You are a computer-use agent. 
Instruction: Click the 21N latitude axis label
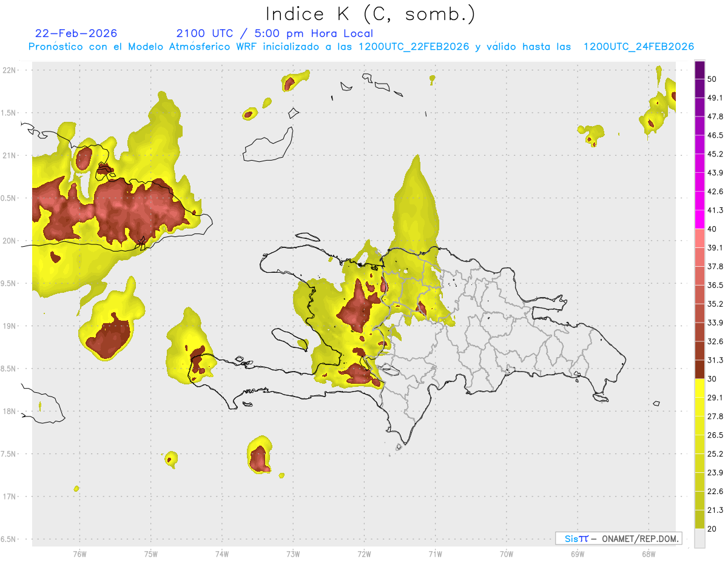pyautogui.click(x=10, y=155)
